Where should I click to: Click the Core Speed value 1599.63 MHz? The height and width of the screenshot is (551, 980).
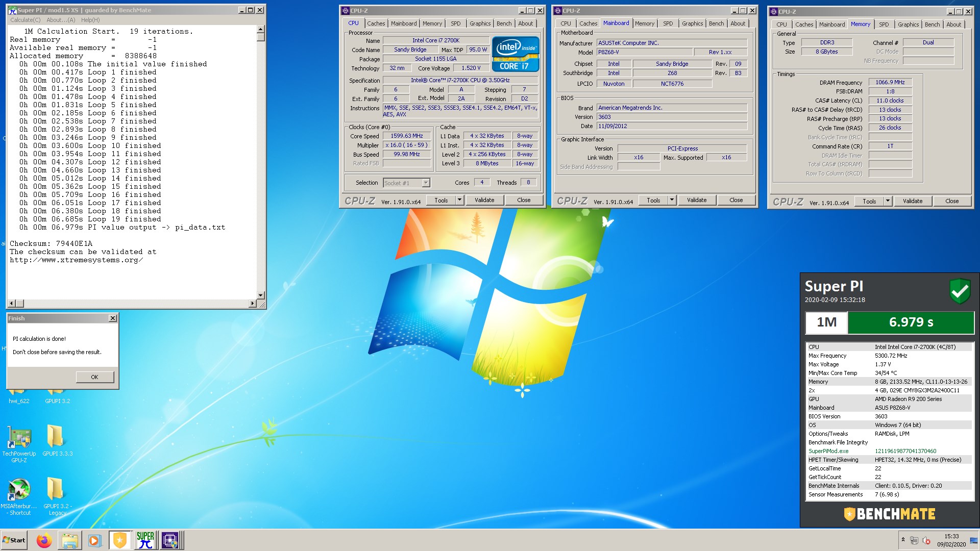407,136
